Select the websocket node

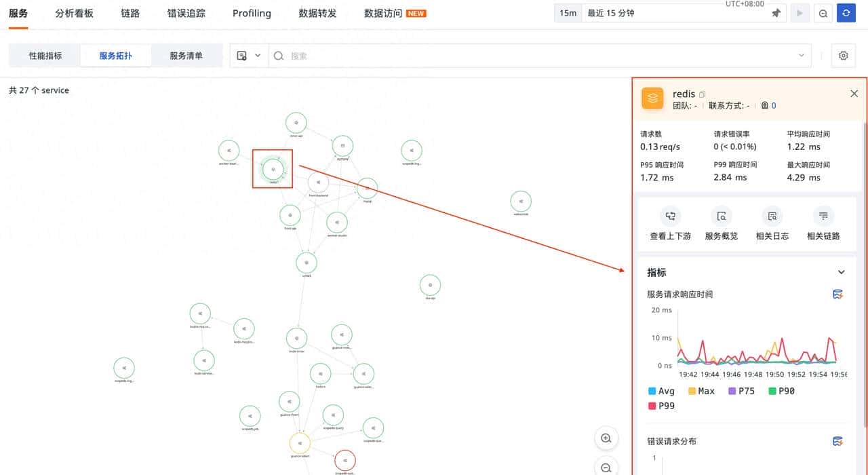click(x=521, y=202)
